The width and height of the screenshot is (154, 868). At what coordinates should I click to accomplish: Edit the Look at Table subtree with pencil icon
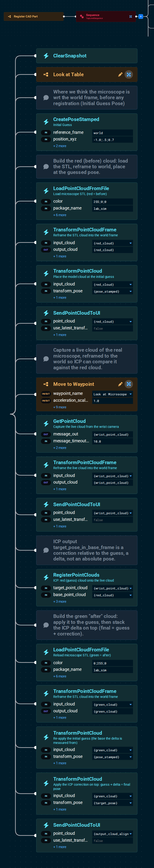pyautogui.click(x=120, y=75)
